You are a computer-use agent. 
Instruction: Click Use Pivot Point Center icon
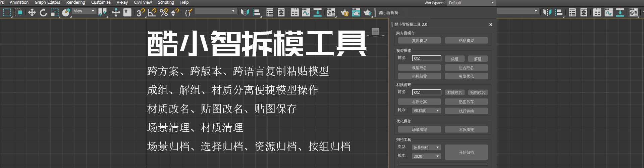coord(102,13)
